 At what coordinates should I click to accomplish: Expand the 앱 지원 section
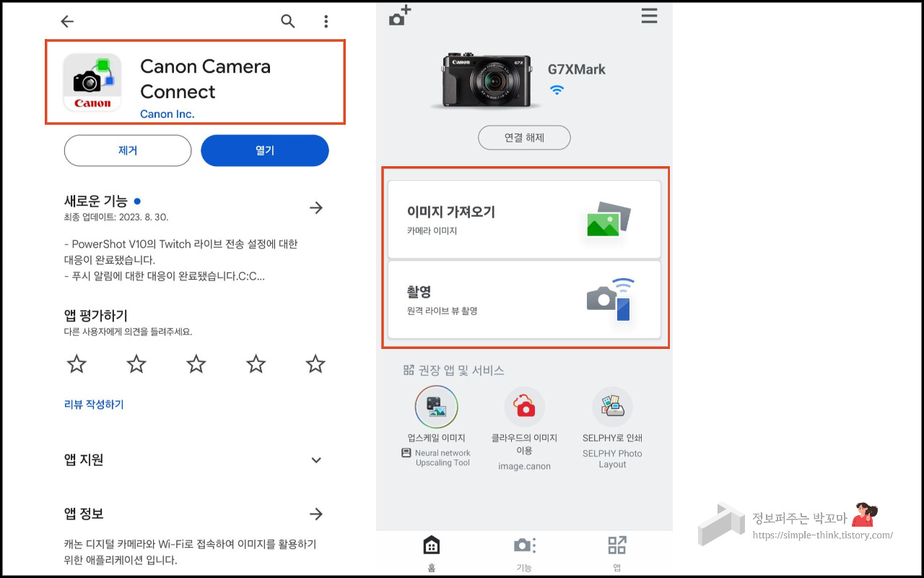316,460
